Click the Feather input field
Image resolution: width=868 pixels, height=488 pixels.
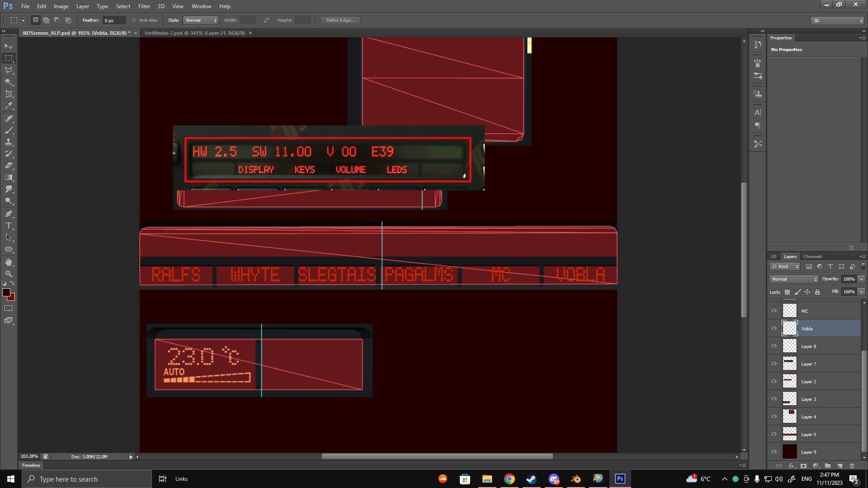pyautogui.click(x=114, y=20)
